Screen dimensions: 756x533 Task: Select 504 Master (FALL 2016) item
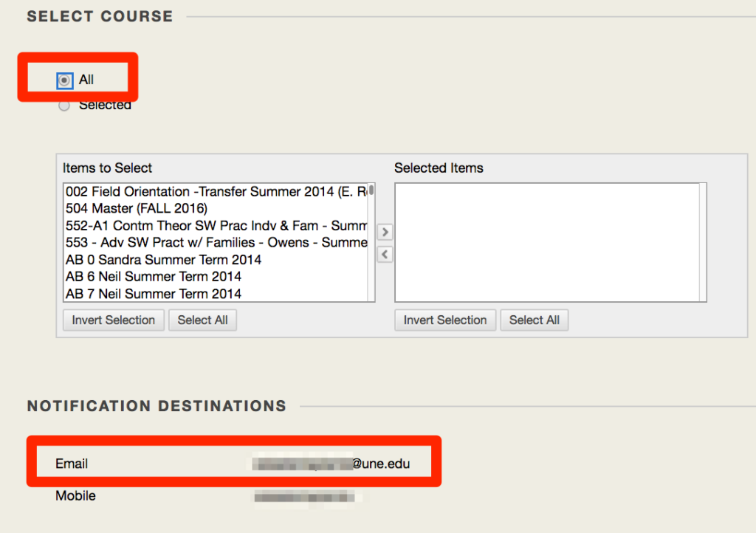click(216, 209)
